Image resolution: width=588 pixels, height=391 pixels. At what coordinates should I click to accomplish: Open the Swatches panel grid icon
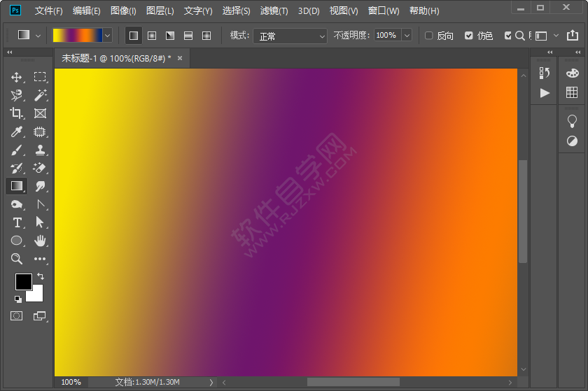[572, 92]
